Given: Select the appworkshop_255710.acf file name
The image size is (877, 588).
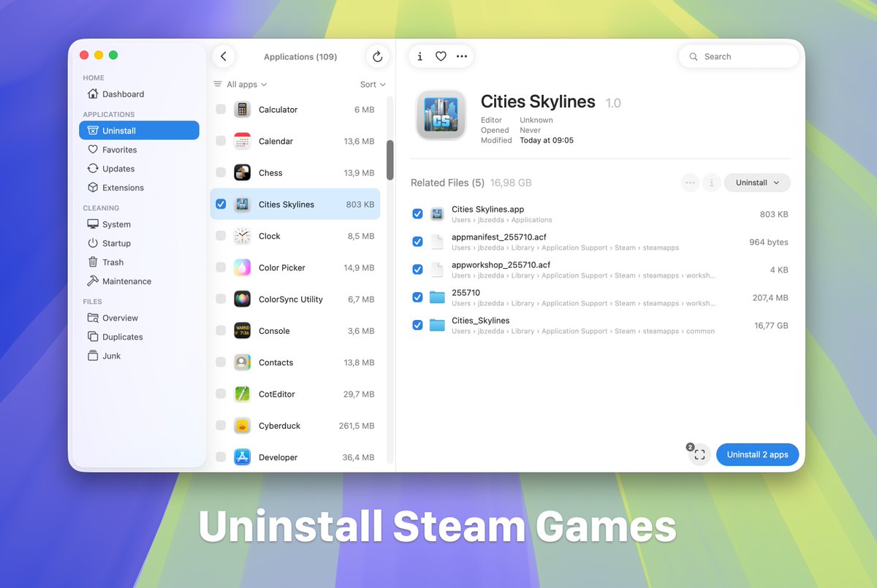Looking at the screenshot, I should 501,265.
